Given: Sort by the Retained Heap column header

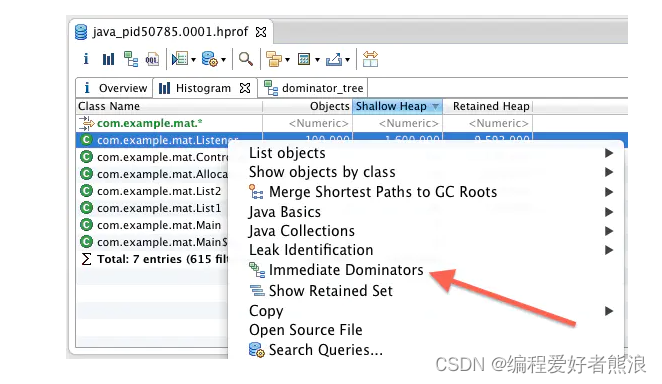Looking at the screenshot, I should click(487, 106).
